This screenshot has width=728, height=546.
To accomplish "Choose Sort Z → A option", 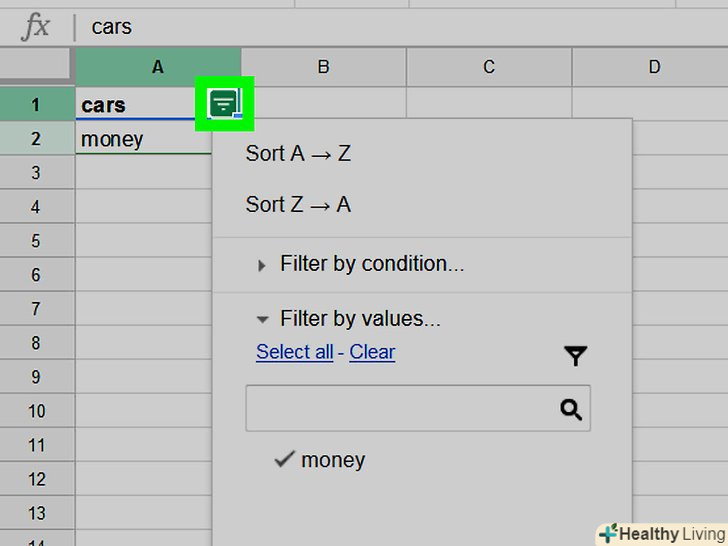I will point(298,204).
